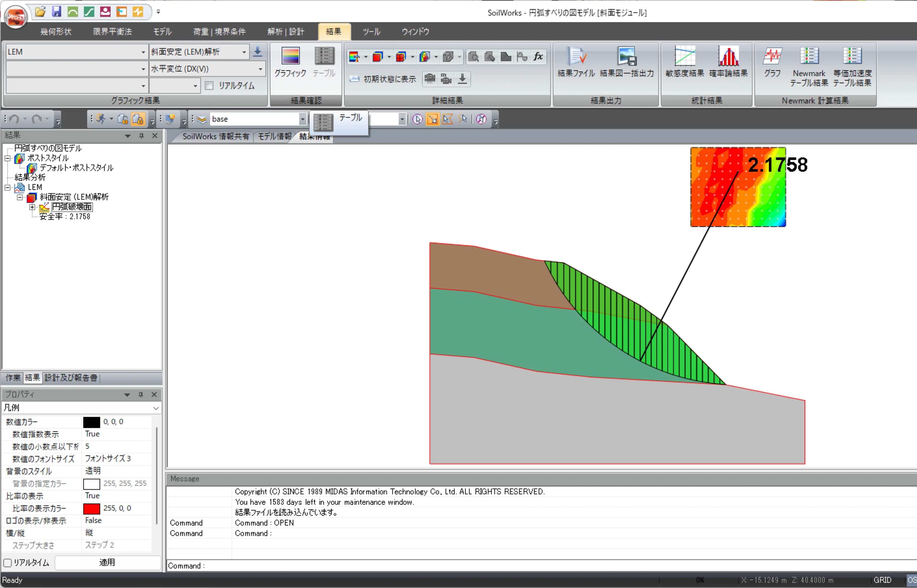
Task: Click the undo arrow icon
Action: click(x=14, y=119)
